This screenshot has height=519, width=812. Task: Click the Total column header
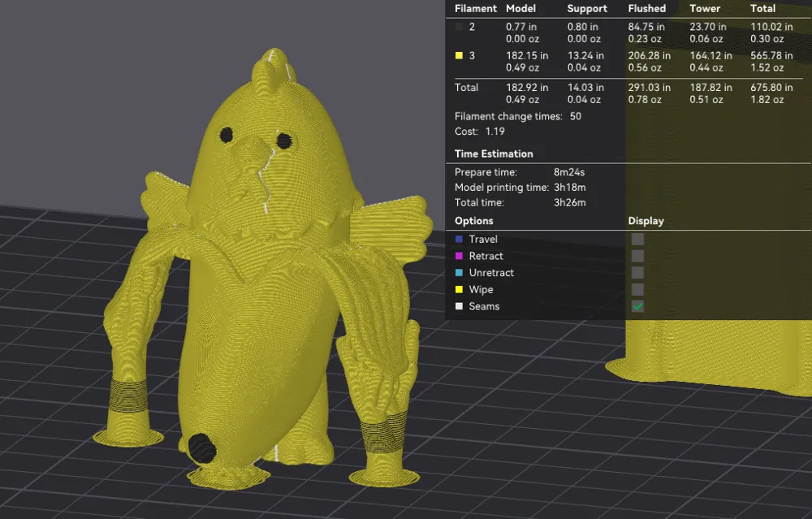(762, 8)
